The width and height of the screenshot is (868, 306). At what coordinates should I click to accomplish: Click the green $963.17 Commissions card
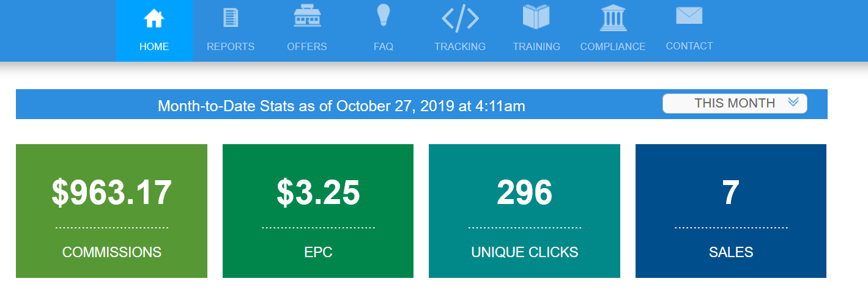pyautogui.click(x=111, y=211)
